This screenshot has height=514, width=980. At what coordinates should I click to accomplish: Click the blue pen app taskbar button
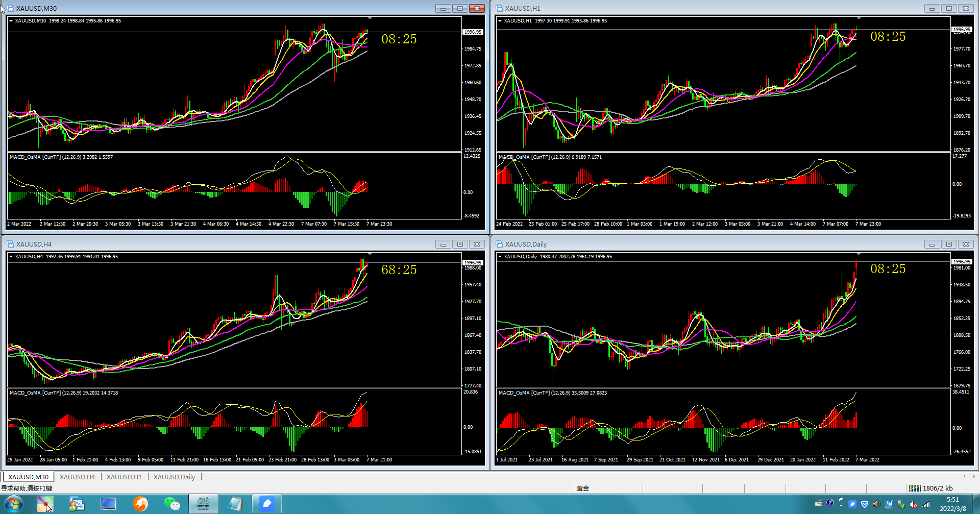click(266, 504)
